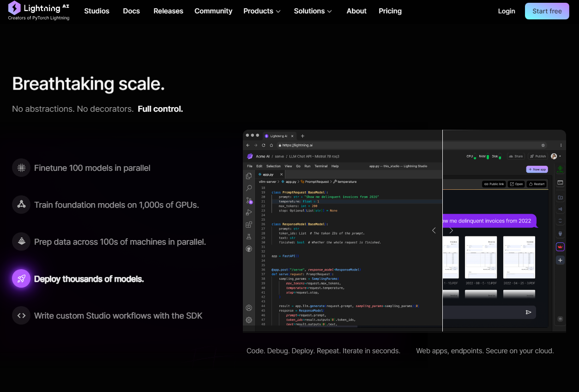Open the Terminal menu in Studio preview
The width and height of the screenshot is (579, 392).
pyautogui.click(x=321, y=166)
